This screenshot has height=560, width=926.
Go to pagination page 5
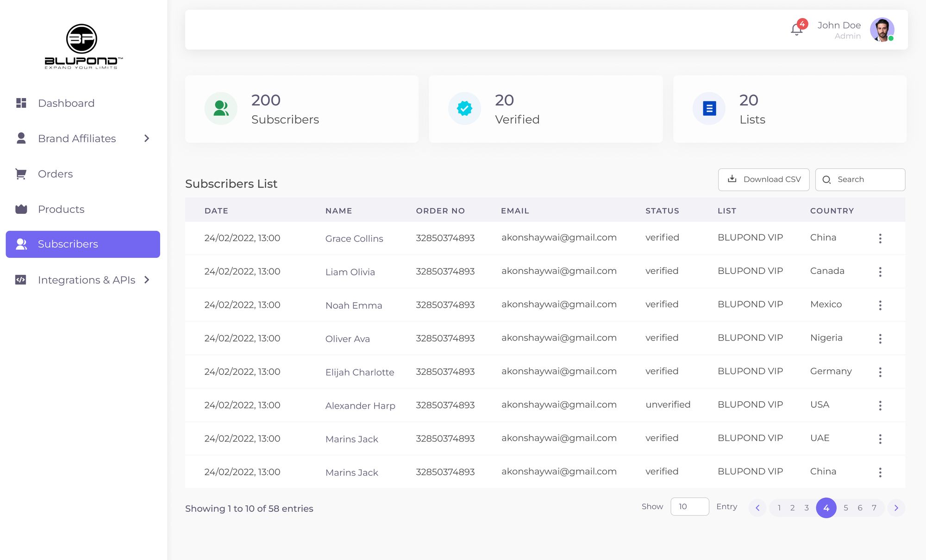click(x=845, y=508)
